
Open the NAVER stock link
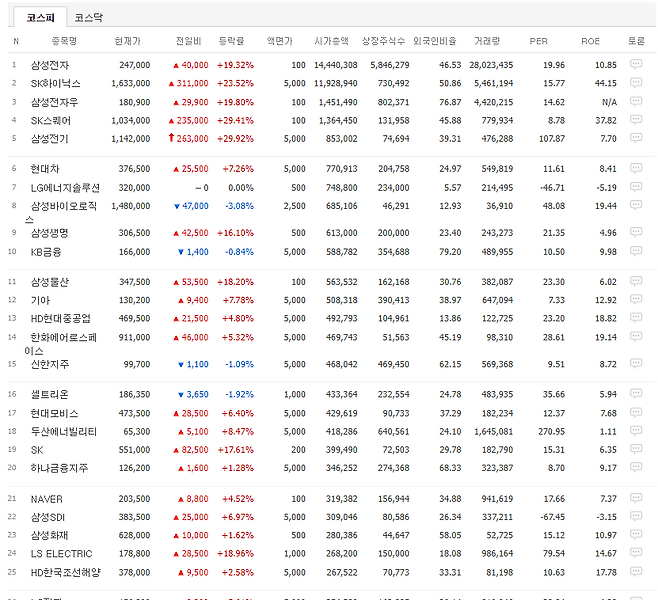click(47, 499)
